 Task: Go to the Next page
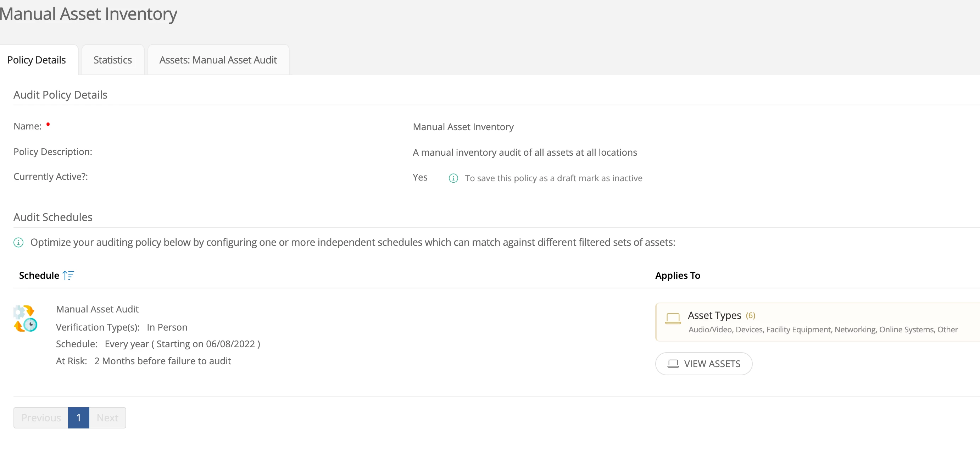[107, 417]
